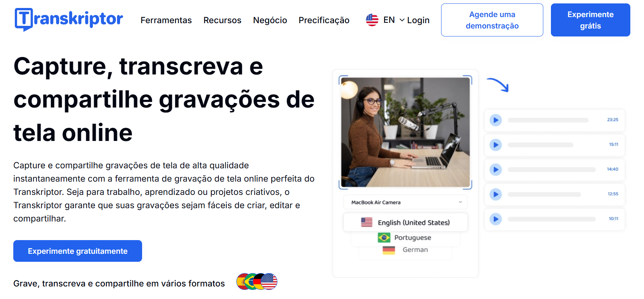The width and height of the screenshot is (644, 299).
Task: Click the woman podcasting preview image
Action: click(x=405, y=132)
